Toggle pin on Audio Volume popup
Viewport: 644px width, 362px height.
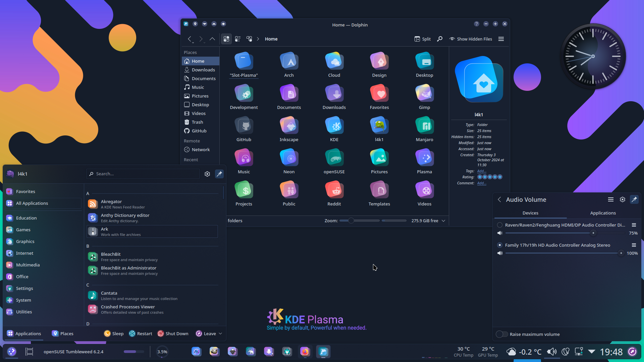634,199
